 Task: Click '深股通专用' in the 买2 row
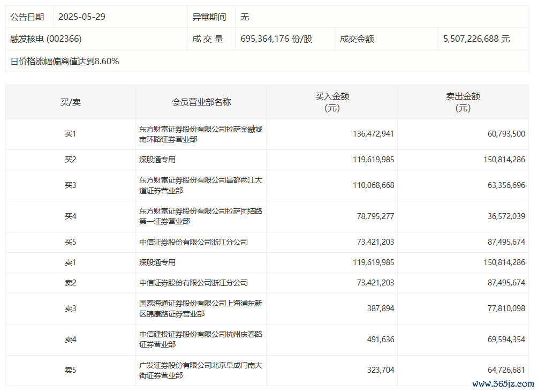point(157,160)
